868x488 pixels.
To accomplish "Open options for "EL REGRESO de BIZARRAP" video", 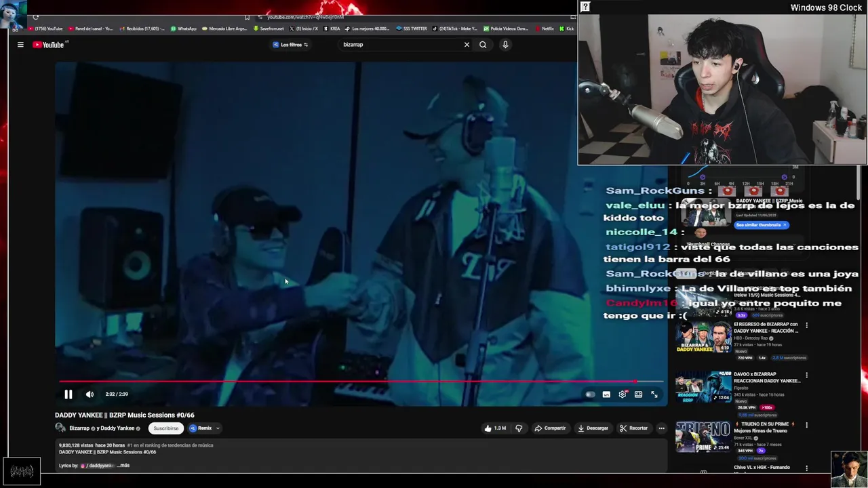I will click(x=806, y=325).
